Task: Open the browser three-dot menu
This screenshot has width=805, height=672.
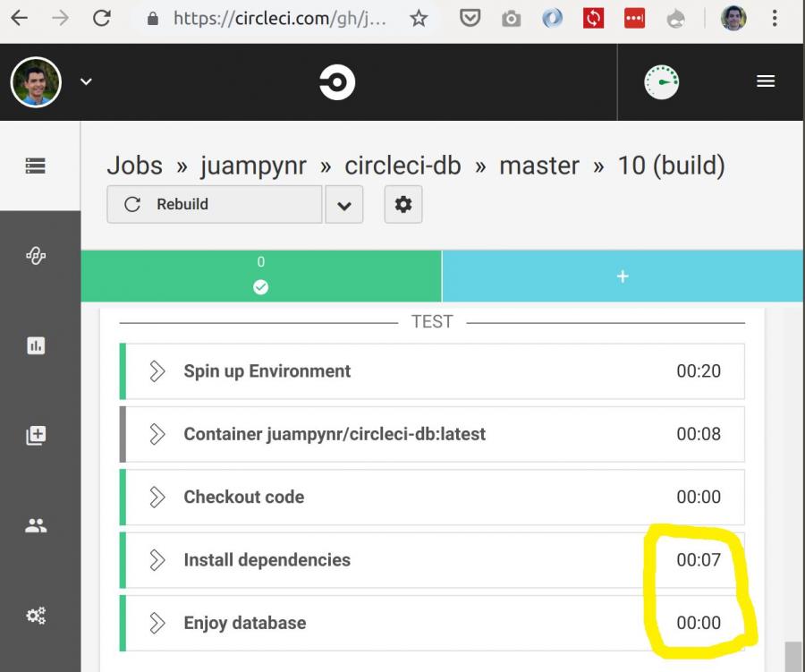Action: click(x=775, y=19)
